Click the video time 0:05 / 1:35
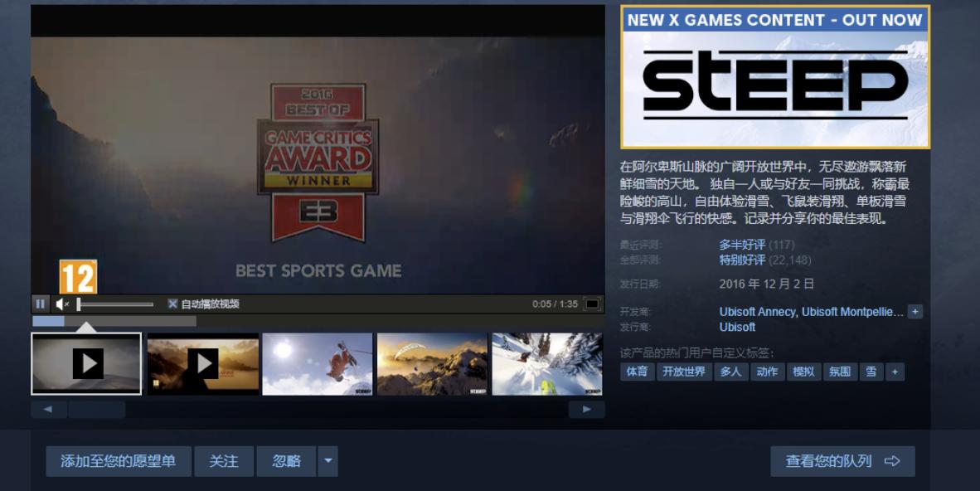 (555, 304)
